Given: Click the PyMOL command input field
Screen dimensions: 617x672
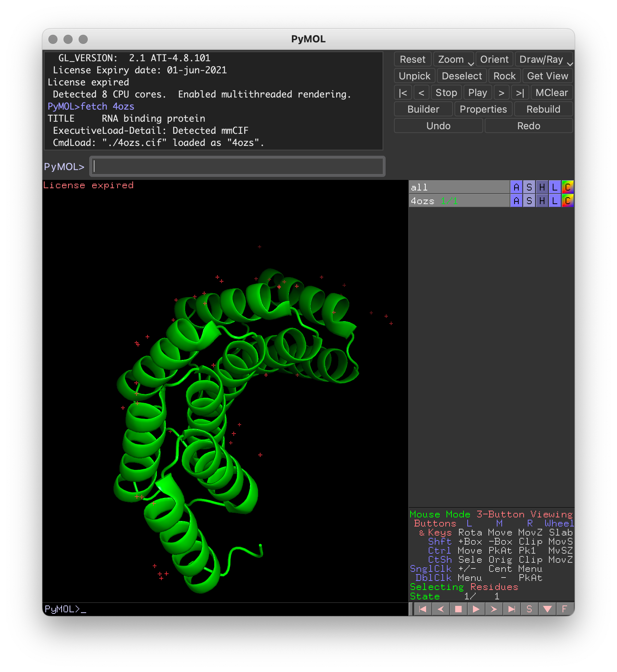Looking at the screenshot, I should pyautogui.click(x=237, y=166).
